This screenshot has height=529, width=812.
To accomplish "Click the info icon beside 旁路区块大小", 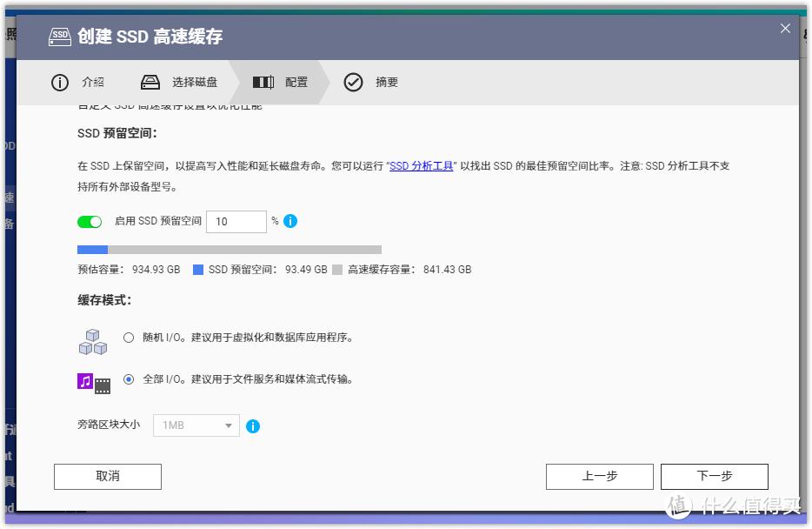I will pyautogui.click(x=253, y=425).
